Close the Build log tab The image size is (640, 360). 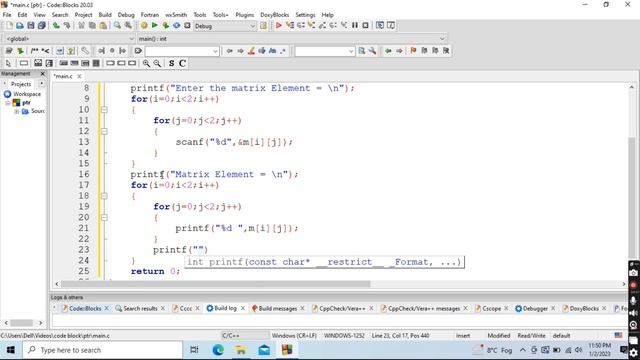[243, 308]
